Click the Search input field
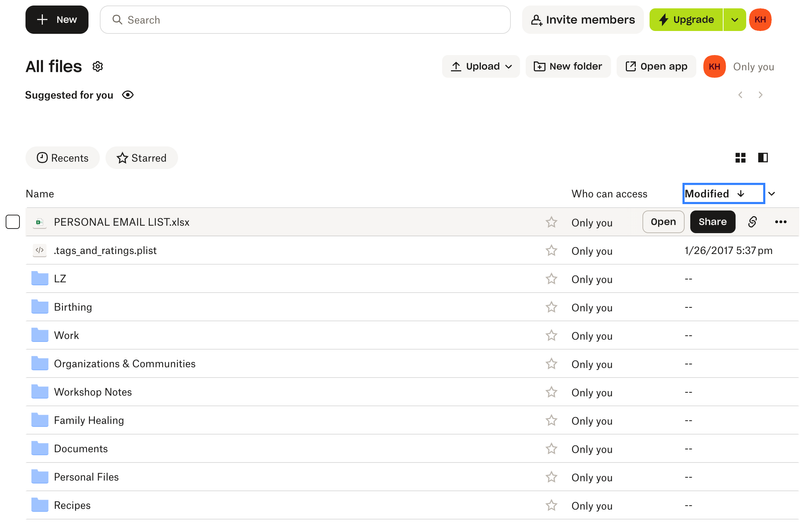The width and height of the screenshot is (800, 525). (x=305, y=20)
